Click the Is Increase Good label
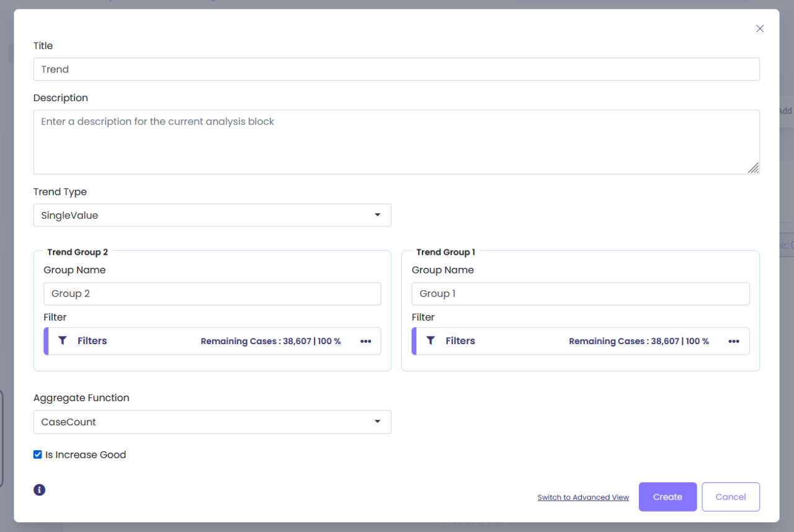Viewport: 794px width, 532px height. pos(86,454)
